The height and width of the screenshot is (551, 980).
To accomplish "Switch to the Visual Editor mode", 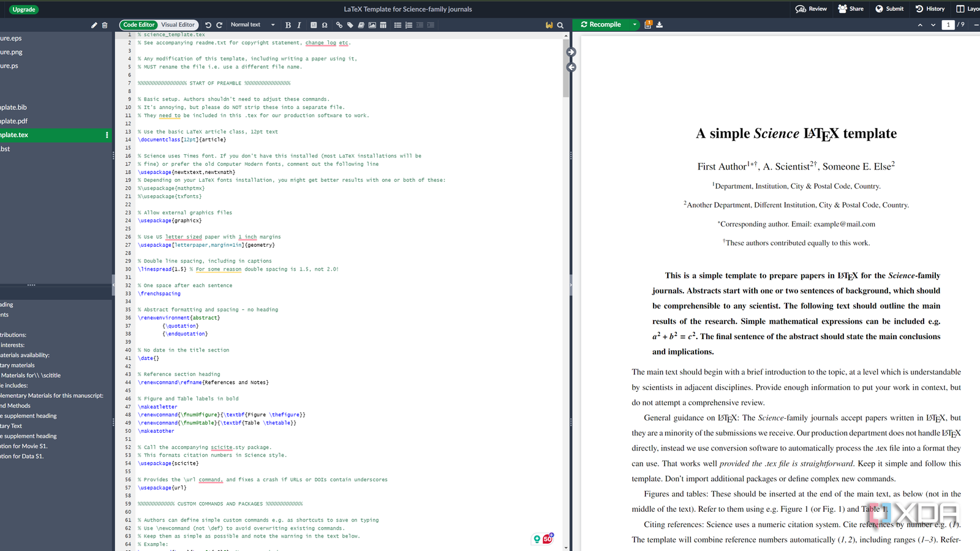I will click(178, 25).
